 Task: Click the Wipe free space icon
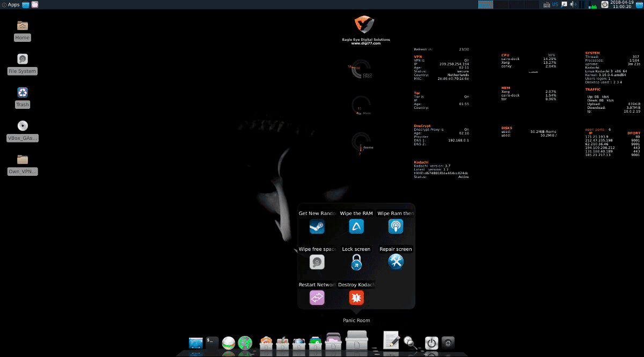point(317,262)
